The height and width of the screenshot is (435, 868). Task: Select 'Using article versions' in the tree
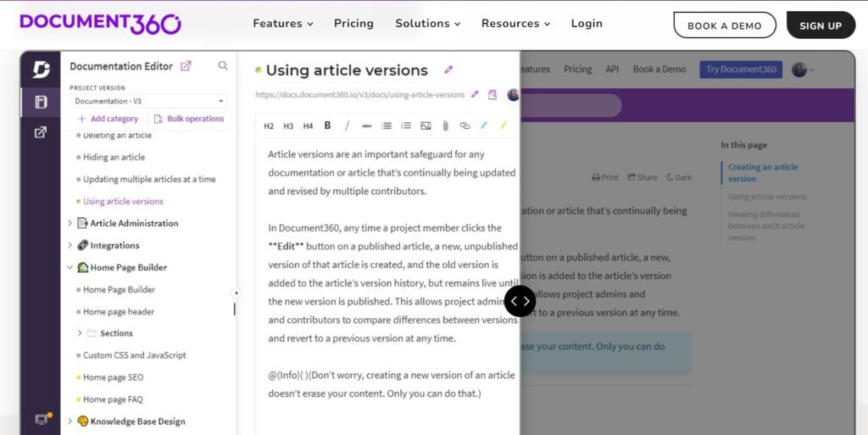(123, 202)
